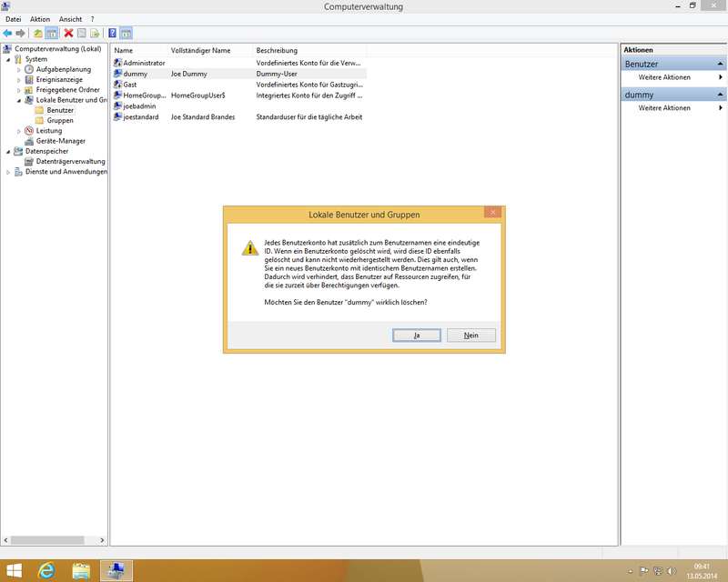Click the Datenträgerverwaltung disk icon

[x=29, y=162]
